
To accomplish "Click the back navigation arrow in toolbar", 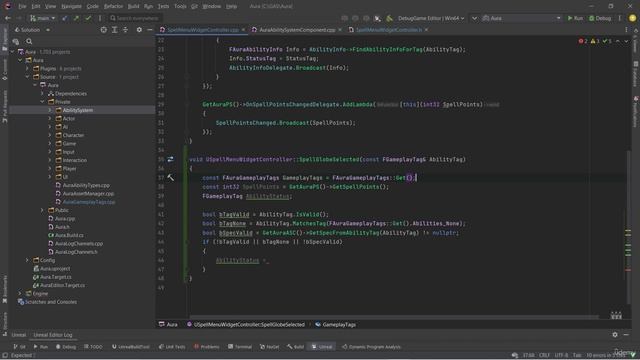I will (8, 18).
